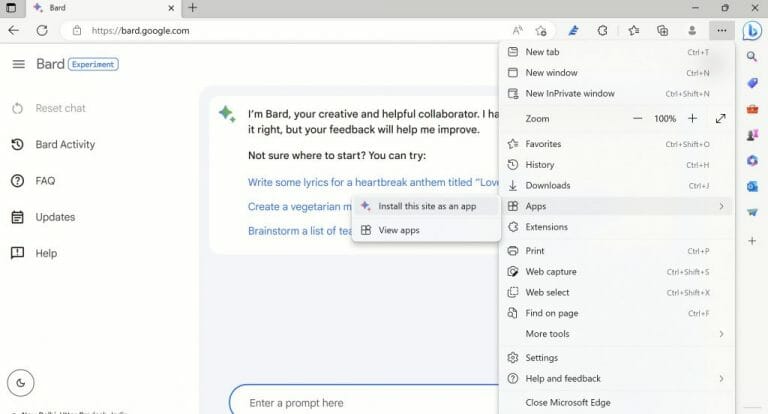Enter full screen via zoom expand icon
Screen dimensions: 768x414
coord(720,119)
